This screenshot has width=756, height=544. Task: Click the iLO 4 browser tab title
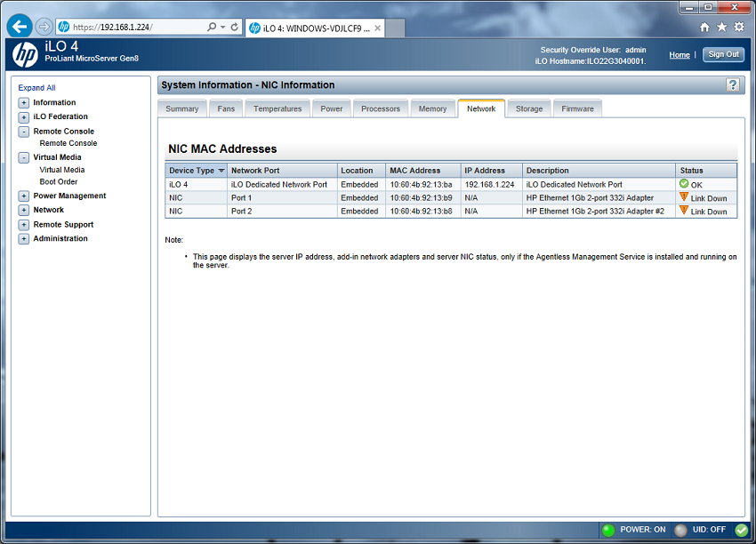click(317, 28)
